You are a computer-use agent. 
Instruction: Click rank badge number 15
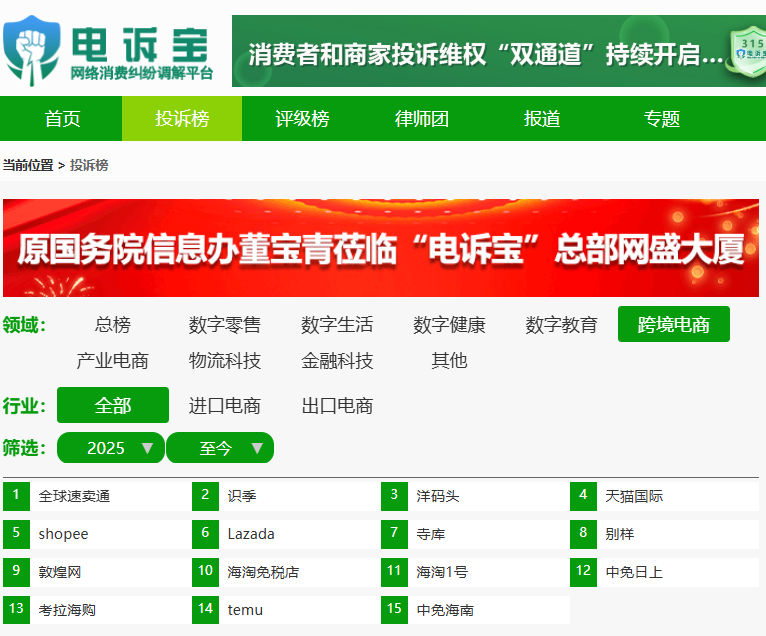[394, 610]
